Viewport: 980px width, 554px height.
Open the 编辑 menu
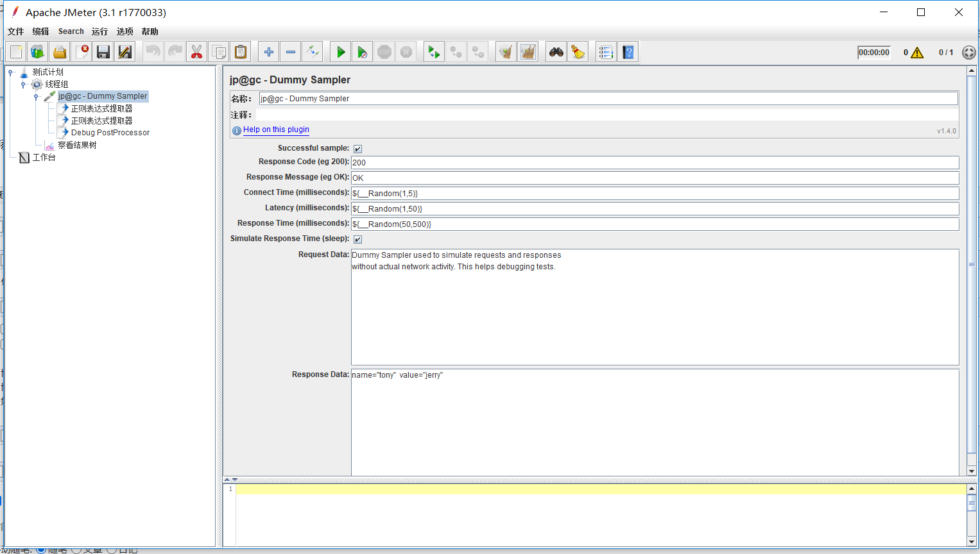tap(41, 31)
